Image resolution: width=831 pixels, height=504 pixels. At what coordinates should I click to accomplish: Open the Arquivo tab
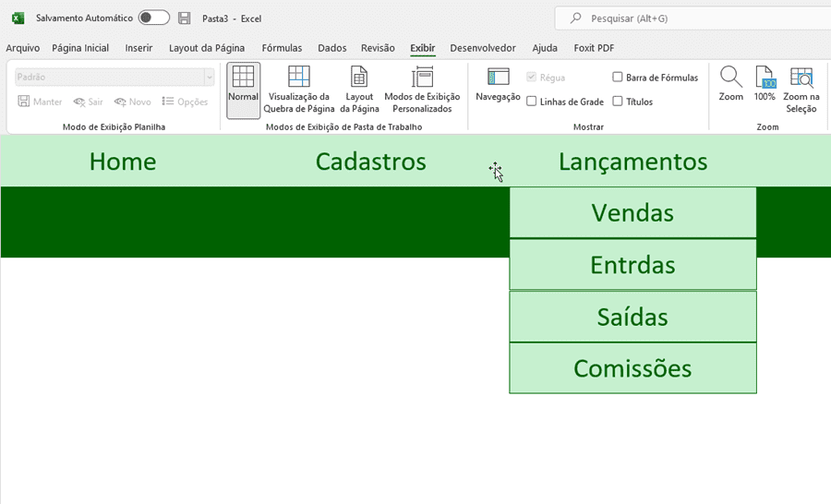coord(23,48)
